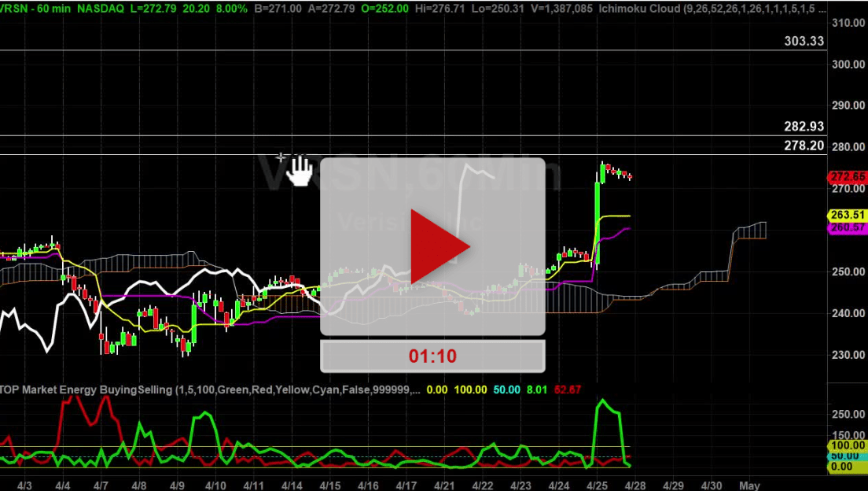868x491 pixels.
Task: Click the 4/14 date label on time axis
Action: (292, 485)
